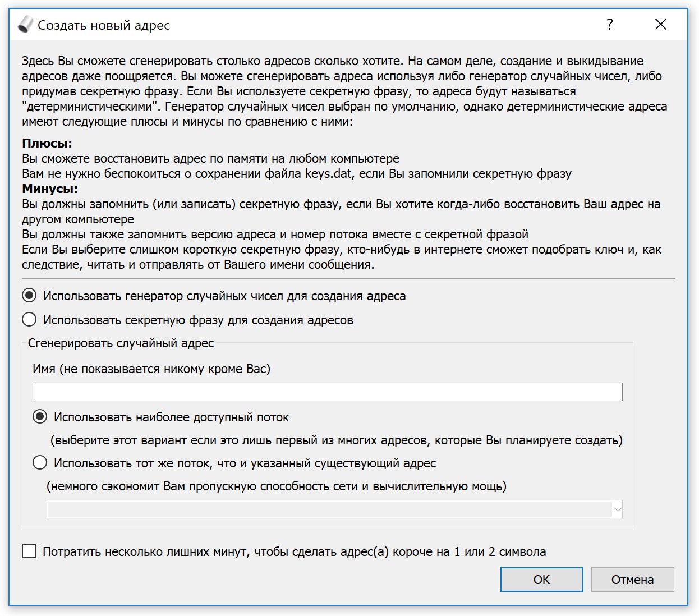Focus the "Имя" address label input field
Image resolution: width=699 pixels, height=616 pixels.
[327, 392]
